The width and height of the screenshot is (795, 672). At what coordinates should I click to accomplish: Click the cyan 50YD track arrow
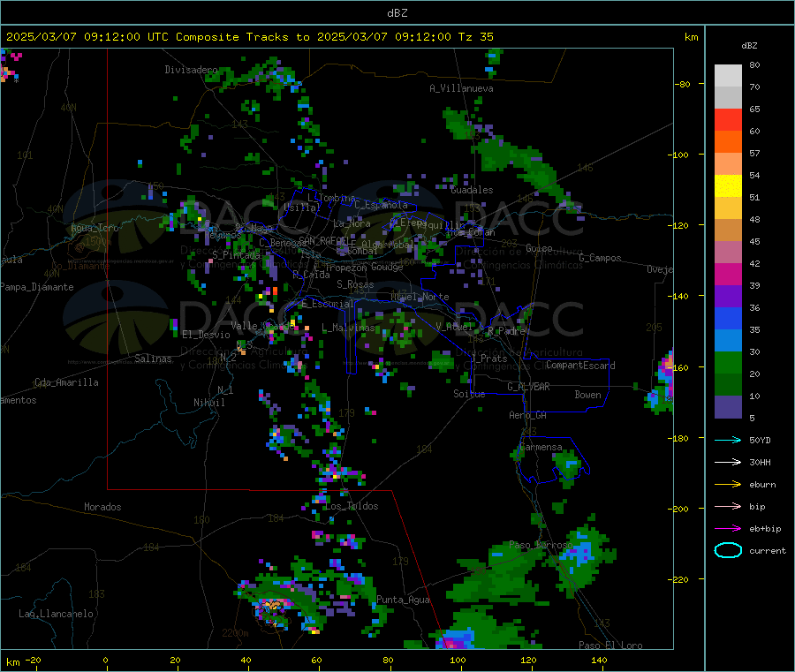click(x=728, y=440)
